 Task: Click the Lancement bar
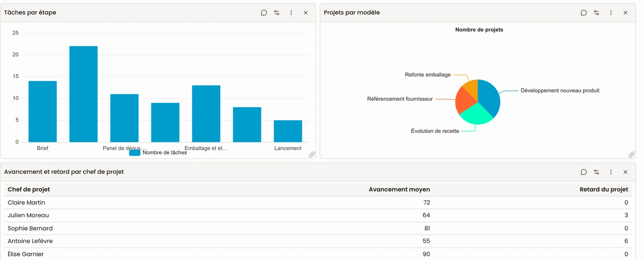[288, 131]
